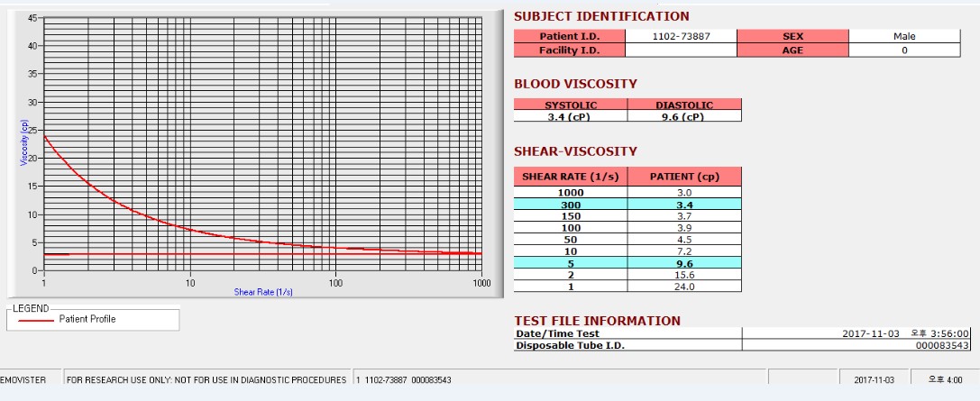This screenshot has height=401, width=980.
Task: Click the red Patient Profile legend line
Action: (36, 320)
